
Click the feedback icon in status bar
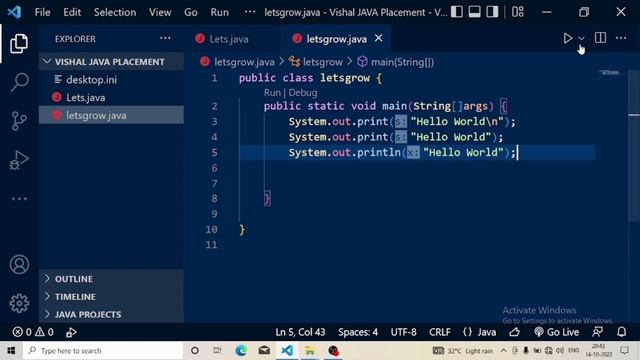tap(598, 332)
